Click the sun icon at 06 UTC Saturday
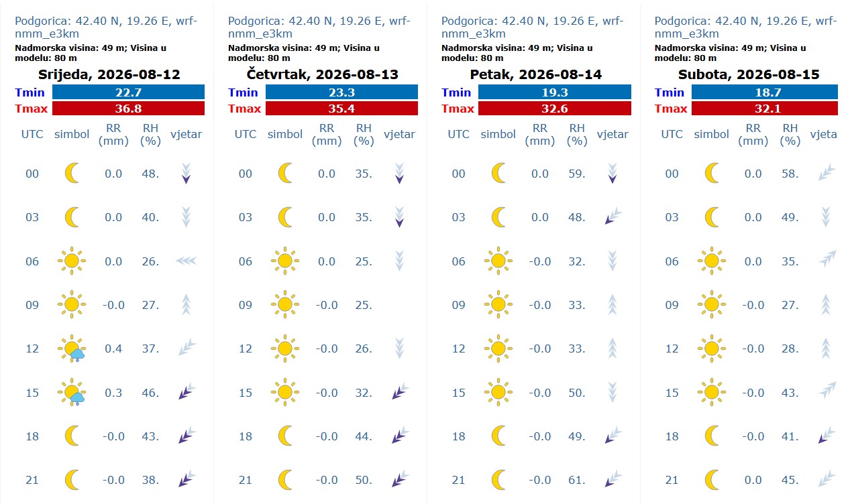Screen dimensions: 852x504 point(711,261)
